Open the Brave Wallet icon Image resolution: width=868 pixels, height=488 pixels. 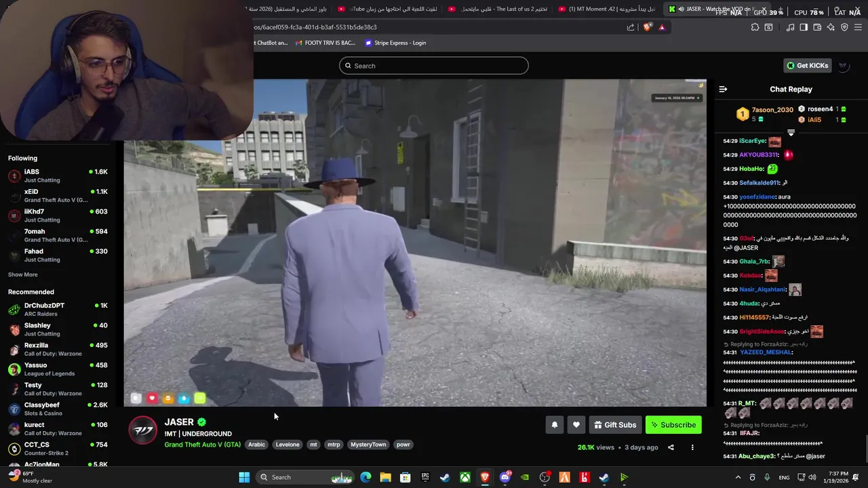[x=817, y=27]
